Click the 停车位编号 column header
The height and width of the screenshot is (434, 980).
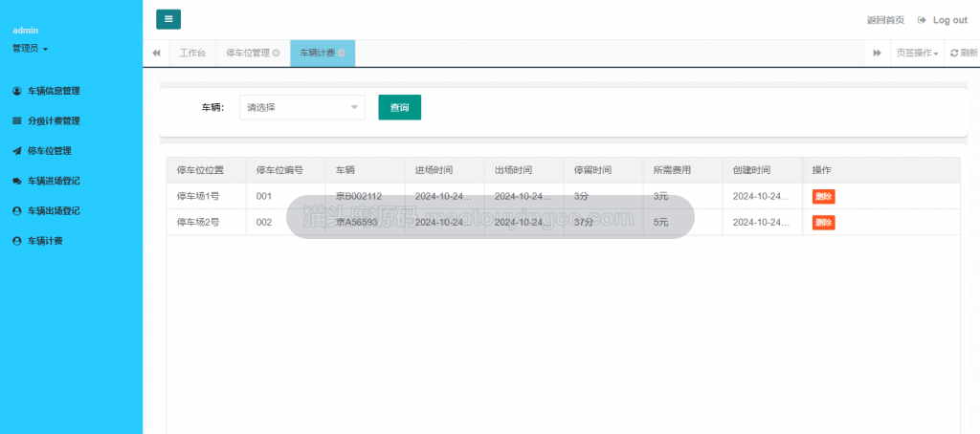(285, 170)
